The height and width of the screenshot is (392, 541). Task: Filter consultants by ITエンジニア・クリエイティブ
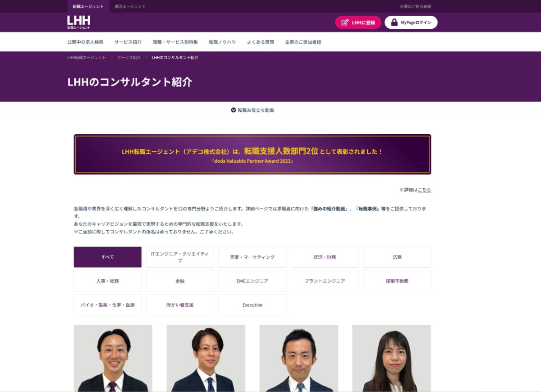[180, 257]
